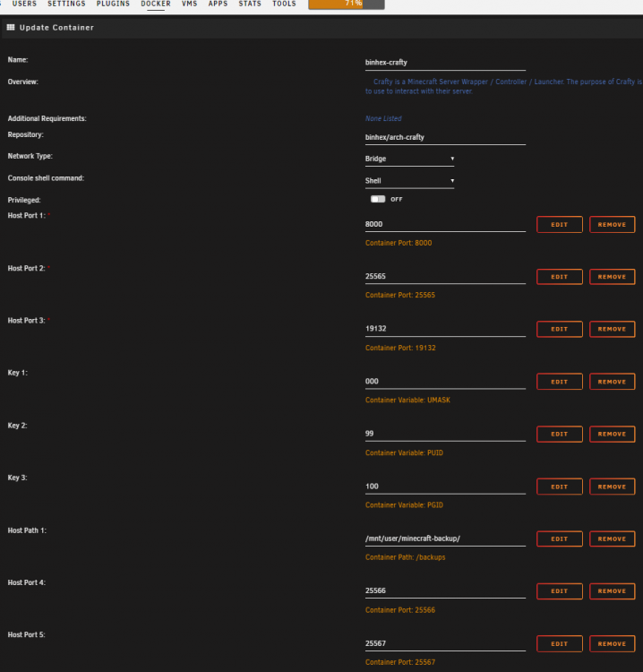Edit Key 1 UMASK variable
This screenshot has height=672, width=643.
[560, 382]
